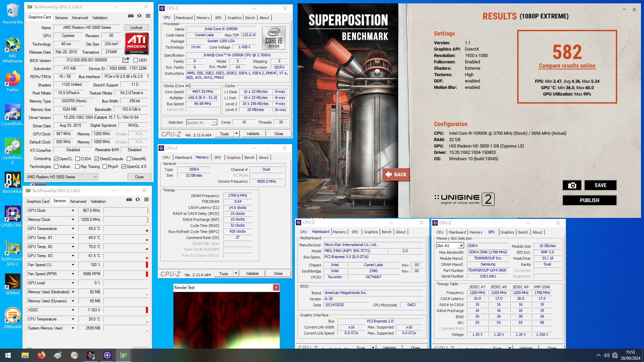
Task: Open the Recycle Bin desktop icon
Action: 12,13
